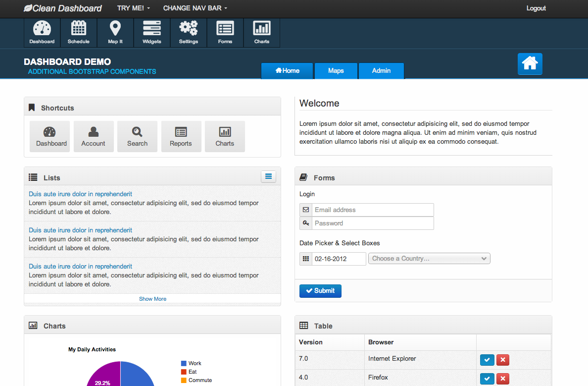This screenshot has height=386, width=588.
Task: Select the Schedule calendar icon
Action: pos(79,32)
